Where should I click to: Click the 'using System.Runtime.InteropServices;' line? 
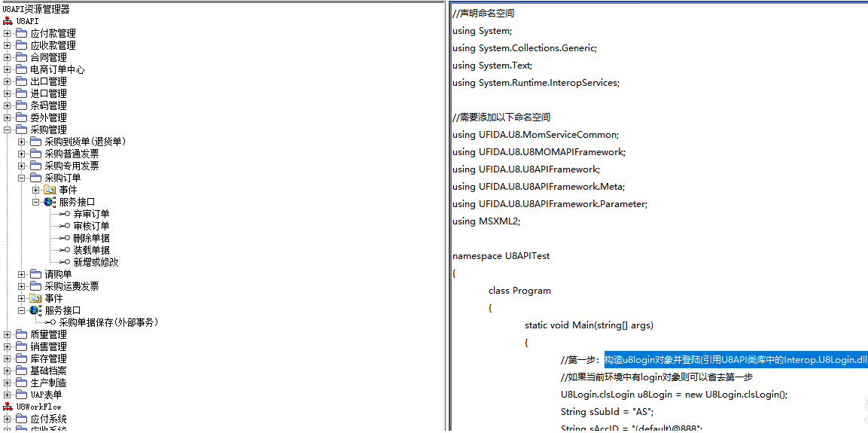(x=535, y=83)
